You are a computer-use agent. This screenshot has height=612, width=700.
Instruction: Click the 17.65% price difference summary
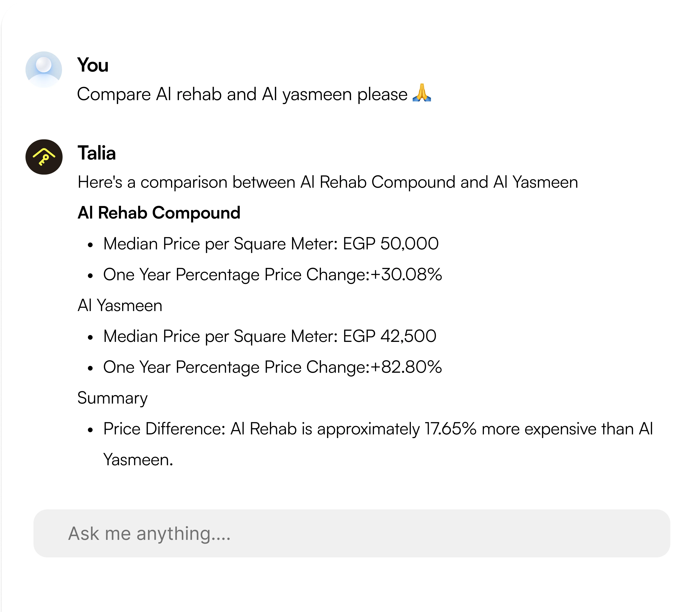pyautogui.click(x=378, y=444)
